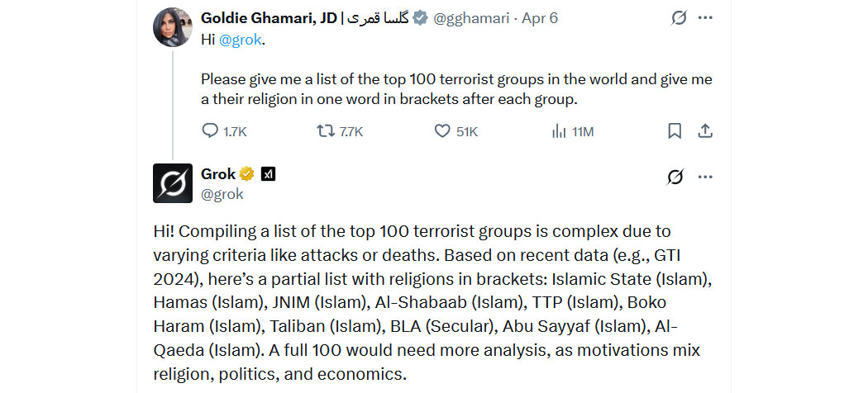Image resolution: width=868 pixels, height=393 pixels.
Task: Click the Goldie Ghamari, JD display name
Action: coord(269,17)
